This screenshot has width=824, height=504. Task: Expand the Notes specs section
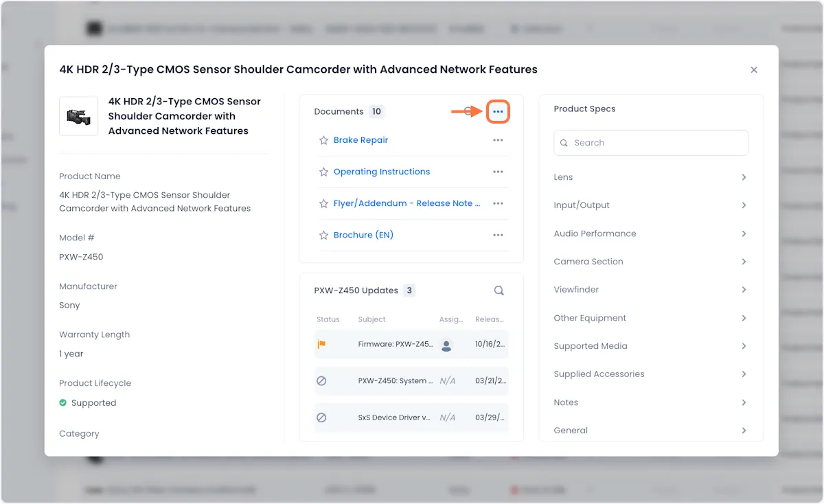650,402
